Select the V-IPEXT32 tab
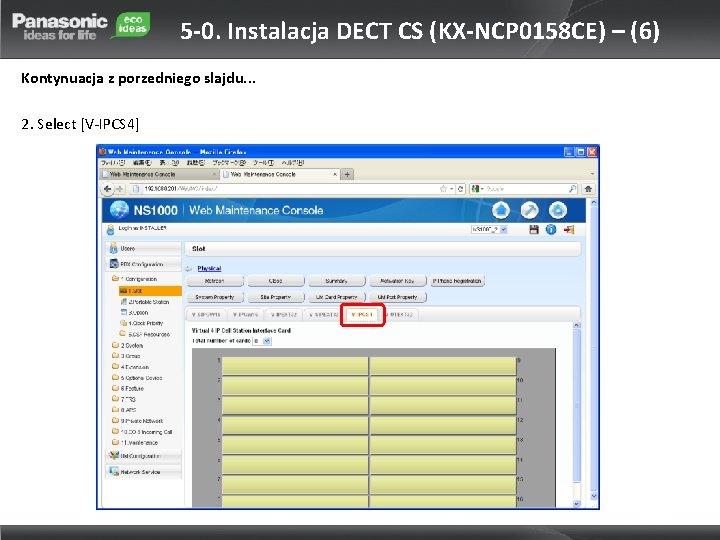The width and height of the screenshot is (720, 540). (x=284, y=315)
